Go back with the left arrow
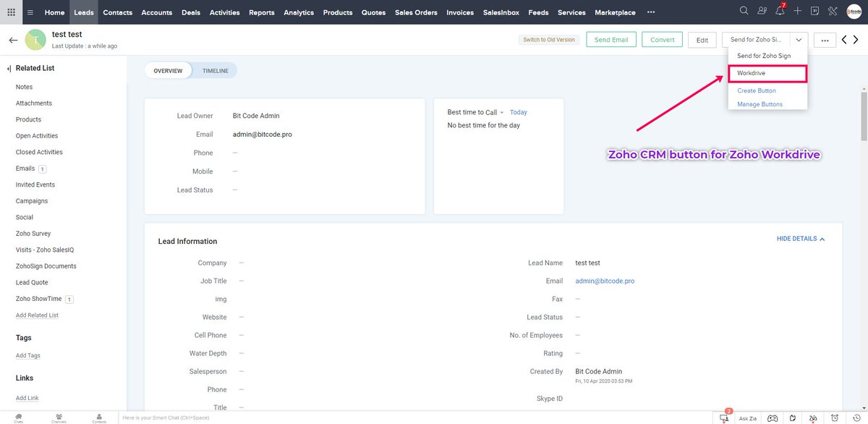 [13, 41]
